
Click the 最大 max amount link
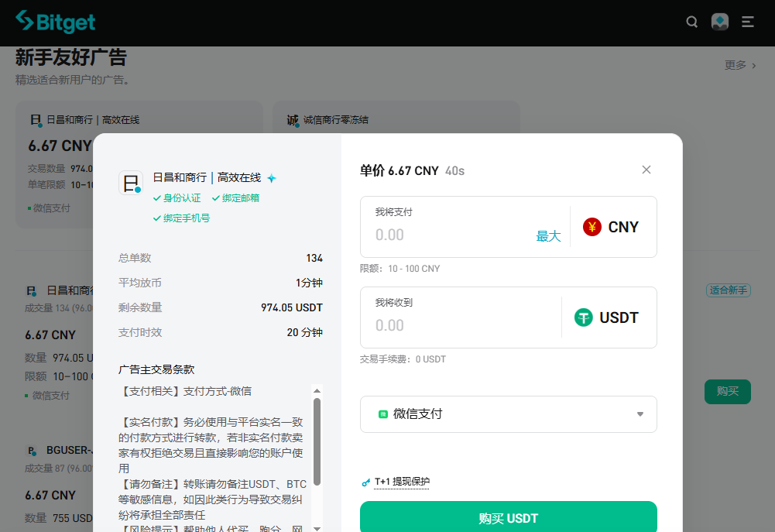548,236
